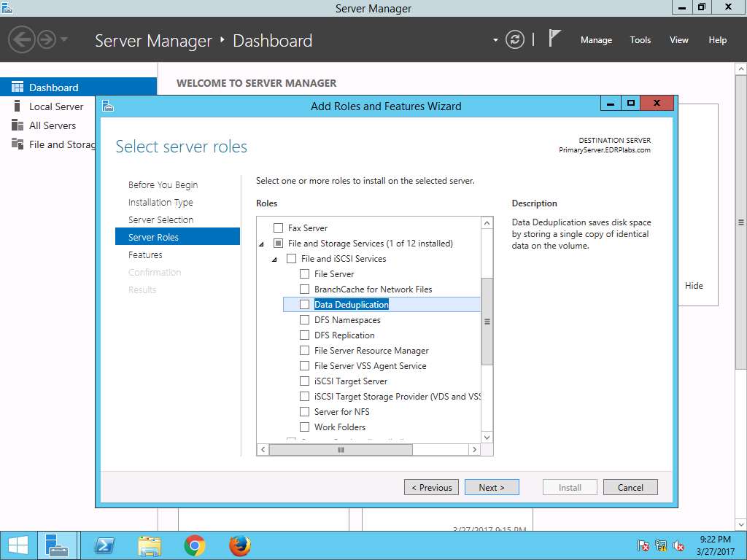Open the Help menu

click(x=718, y=40)
